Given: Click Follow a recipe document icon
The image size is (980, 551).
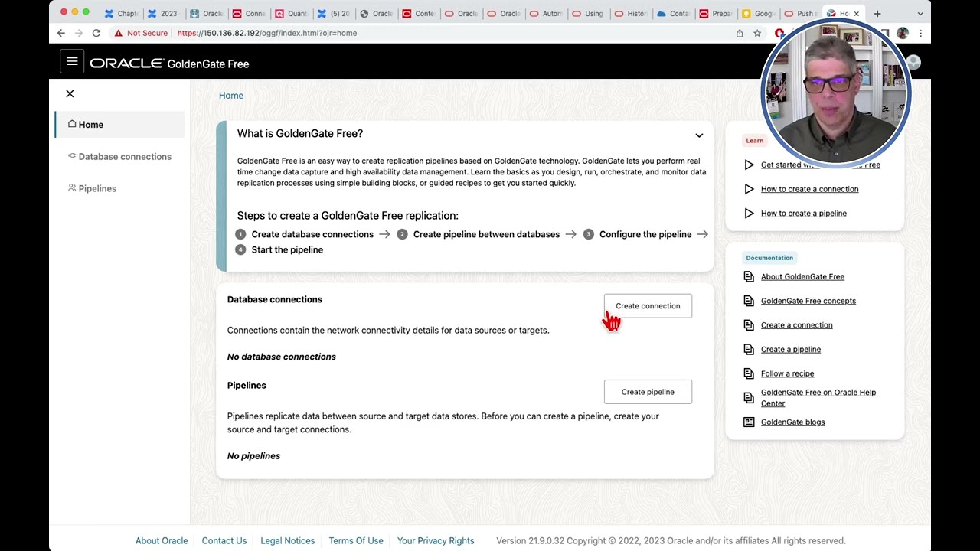Looking at the screenshot, I should (x=749, y=373).
